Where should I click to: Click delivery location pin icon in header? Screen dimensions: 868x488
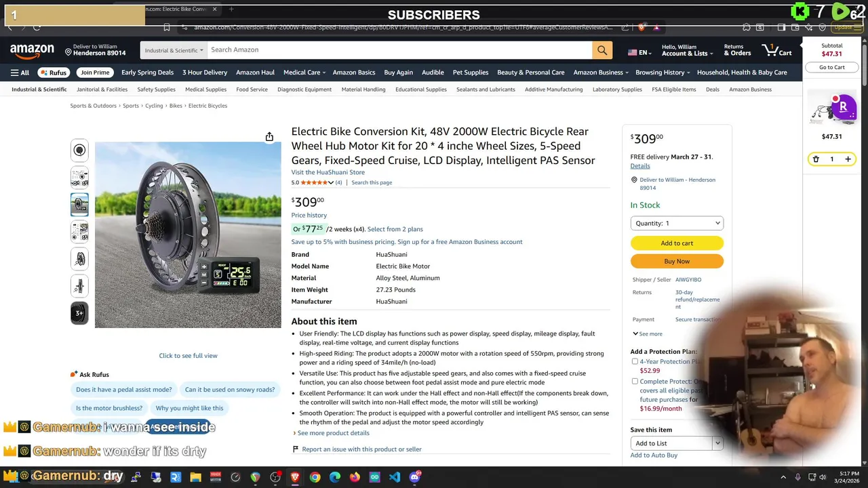68,52
